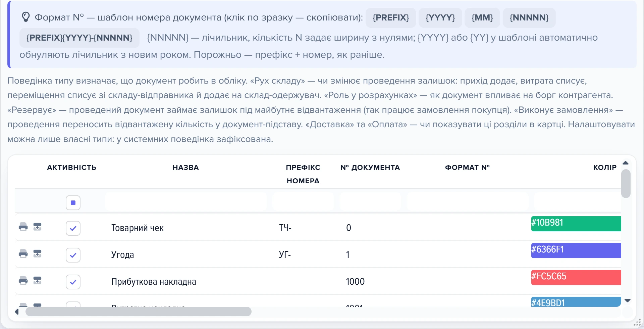Sort by the Формат № column header
This screenshot has height=329, width=644.
tap(468, 168)
